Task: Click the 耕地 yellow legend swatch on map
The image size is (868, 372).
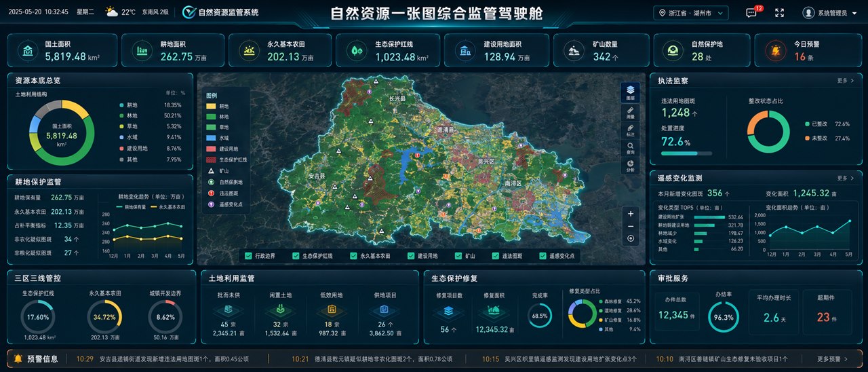Action: click(211, 107)
